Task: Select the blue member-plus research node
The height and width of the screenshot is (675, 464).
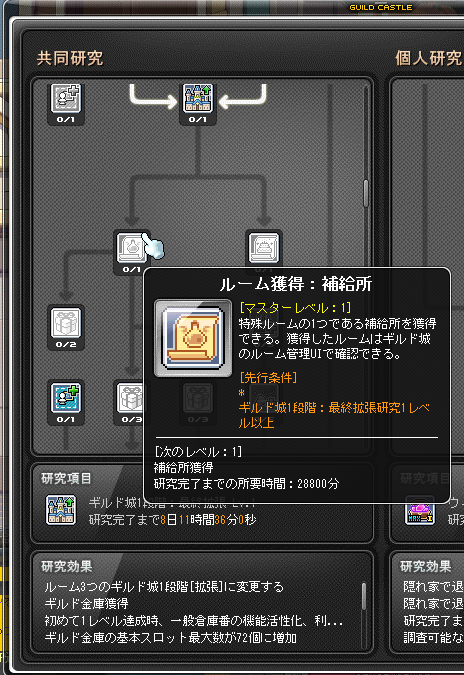Action: pyautogui.click(x=66, y=397)
